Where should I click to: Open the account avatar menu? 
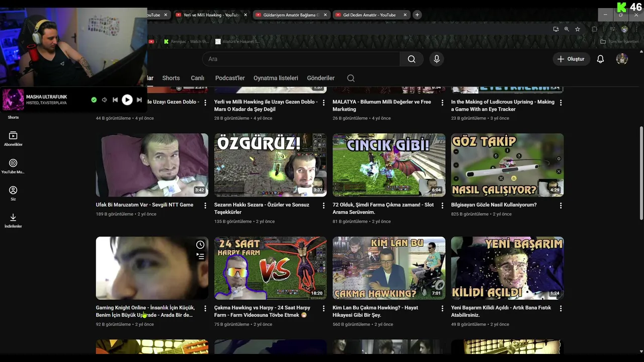tap(622, 59)
